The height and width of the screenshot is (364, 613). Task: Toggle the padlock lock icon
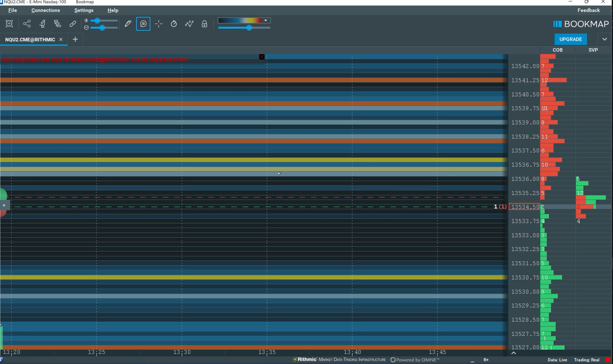coord(204,24)
